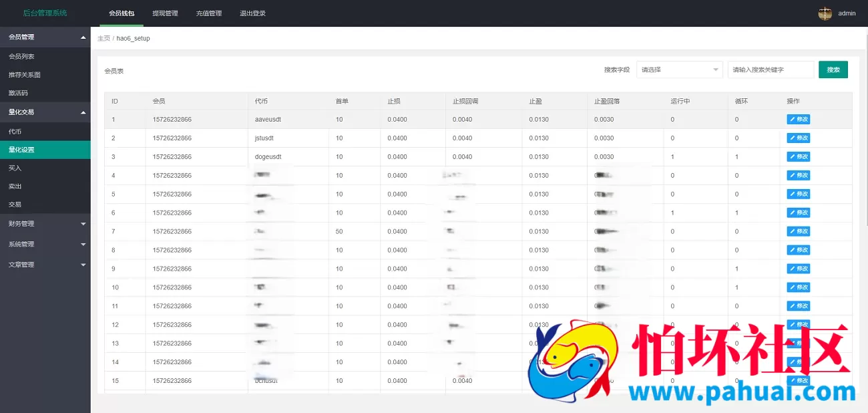Screen dimensions: 868x413
Task: Expand the 系统管理 sidebar group
Action: coord(45,244)
